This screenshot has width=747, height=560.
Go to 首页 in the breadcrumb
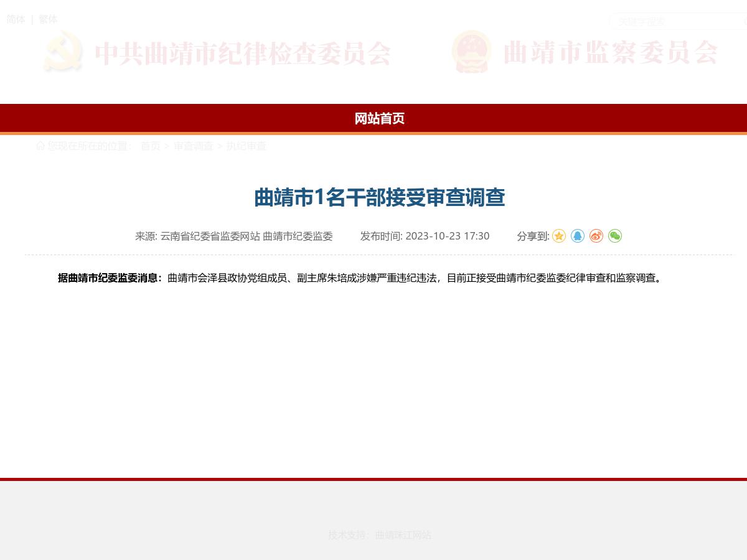[x=150, y=146]
